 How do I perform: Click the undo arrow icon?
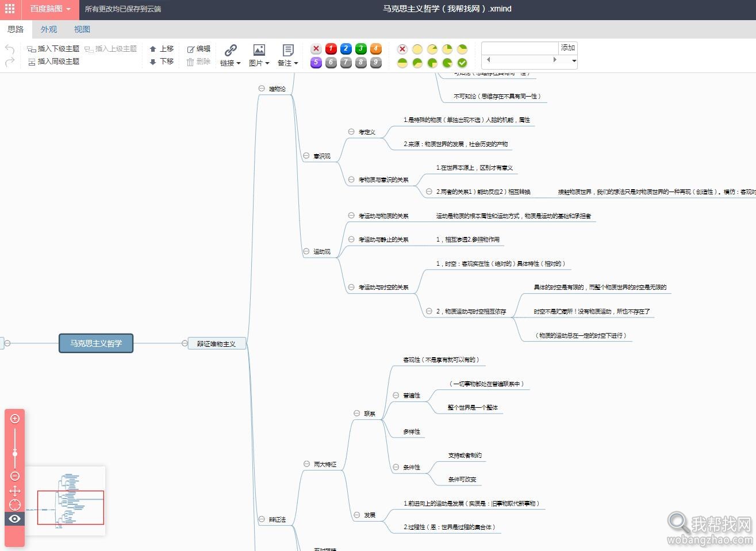point(10,49)
